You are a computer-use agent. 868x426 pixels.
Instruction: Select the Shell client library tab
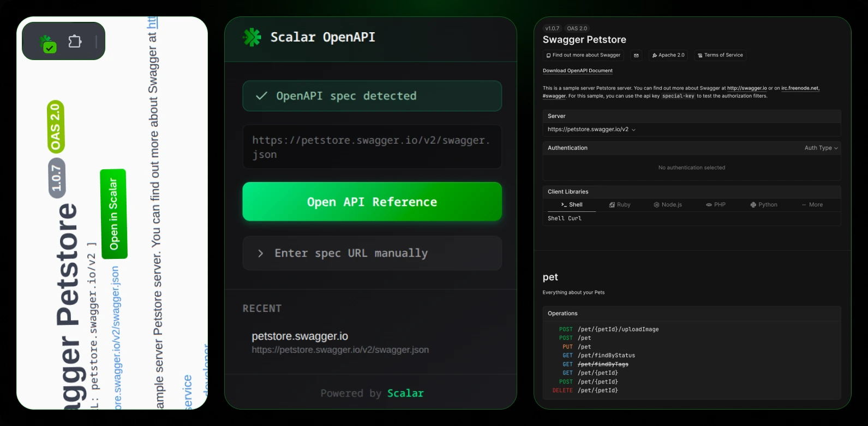pos(571,205)
